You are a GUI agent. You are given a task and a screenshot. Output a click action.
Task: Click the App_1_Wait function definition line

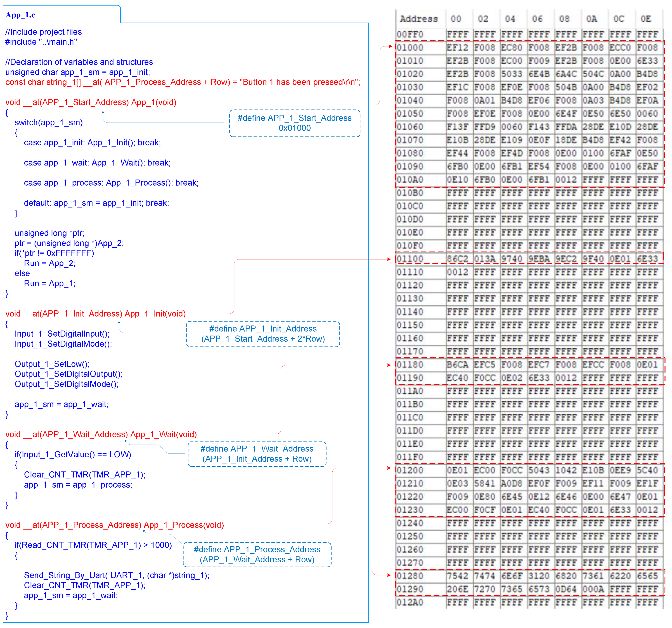101,434
